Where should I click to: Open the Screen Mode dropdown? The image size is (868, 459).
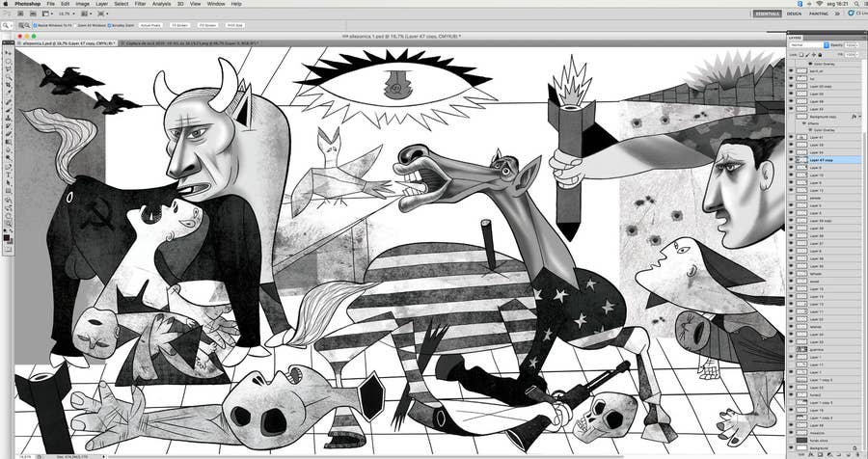[x=103, y=13]
